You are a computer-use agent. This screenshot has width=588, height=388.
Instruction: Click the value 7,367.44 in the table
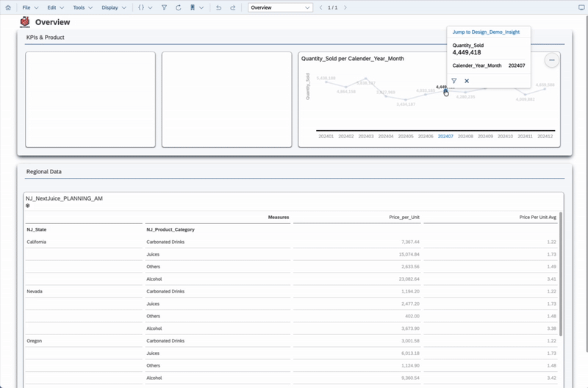coord(410,242)
